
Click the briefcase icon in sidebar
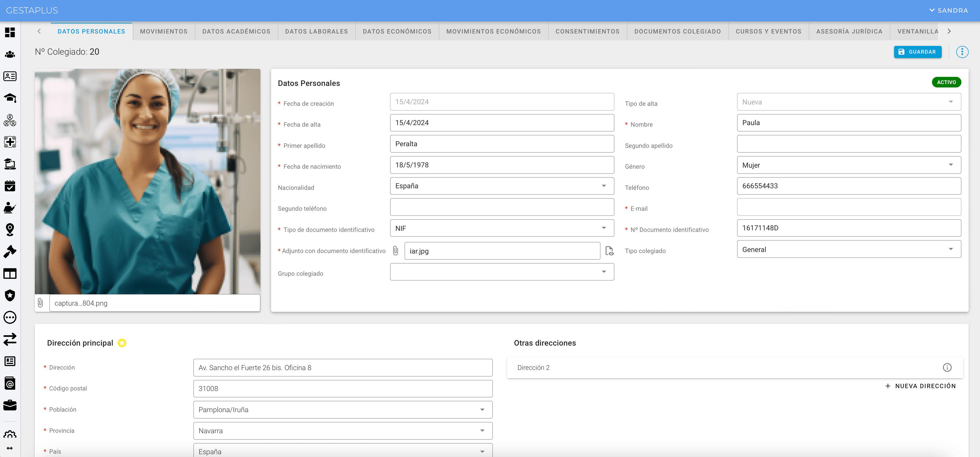10,405
